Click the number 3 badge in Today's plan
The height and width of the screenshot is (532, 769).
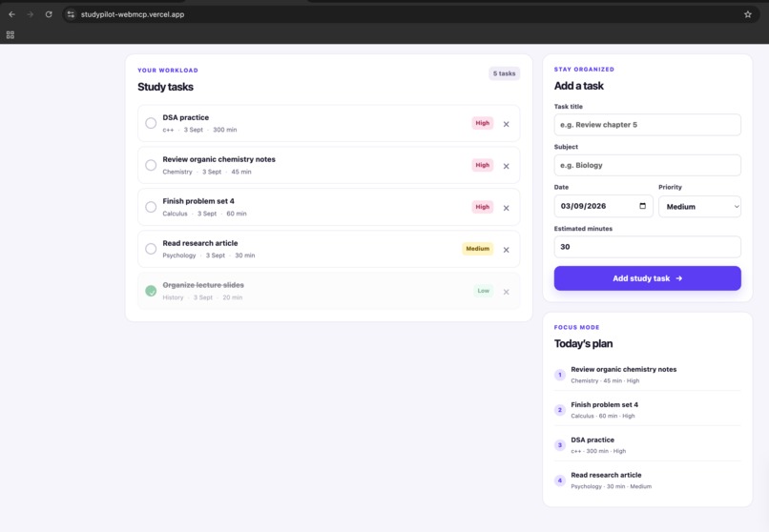click(560, 445)
